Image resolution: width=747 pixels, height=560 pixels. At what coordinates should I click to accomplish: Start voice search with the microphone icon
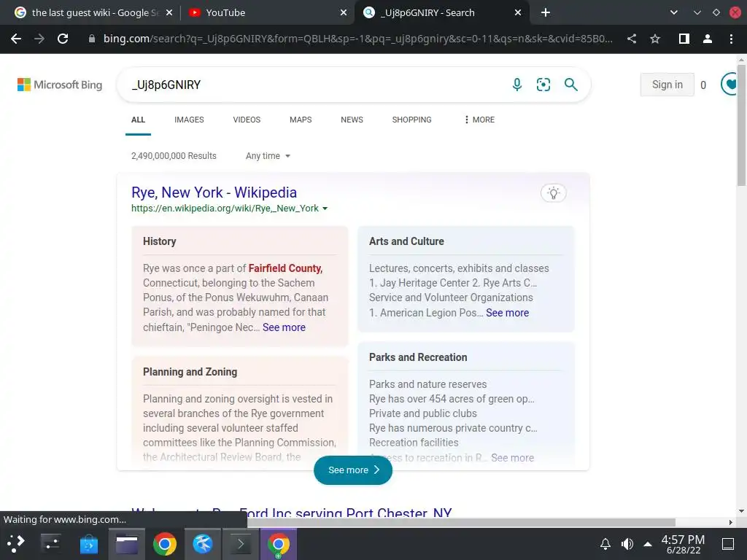tap(517, 85)
